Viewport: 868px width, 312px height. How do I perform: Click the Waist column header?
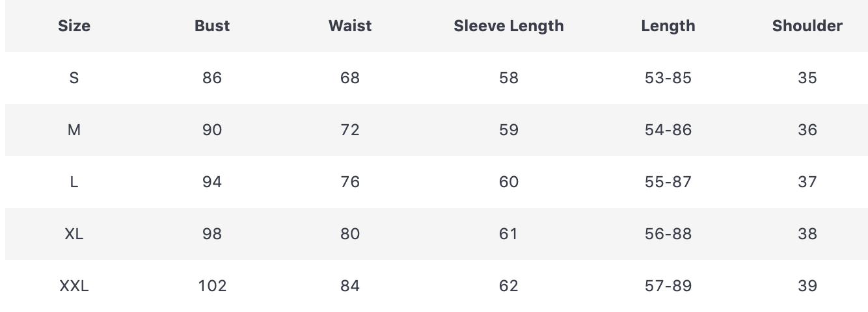(350, 26)
